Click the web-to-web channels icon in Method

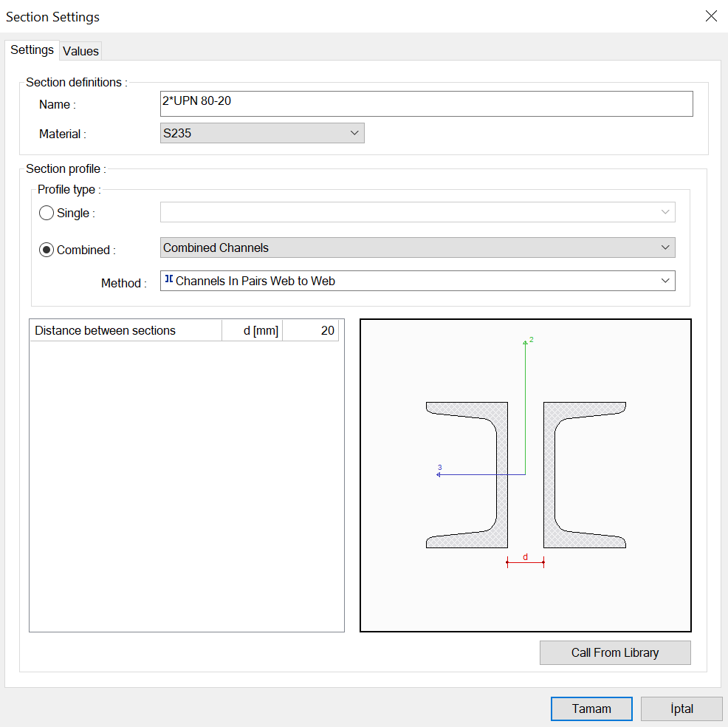pyautogui.click(x=169, y=280)
